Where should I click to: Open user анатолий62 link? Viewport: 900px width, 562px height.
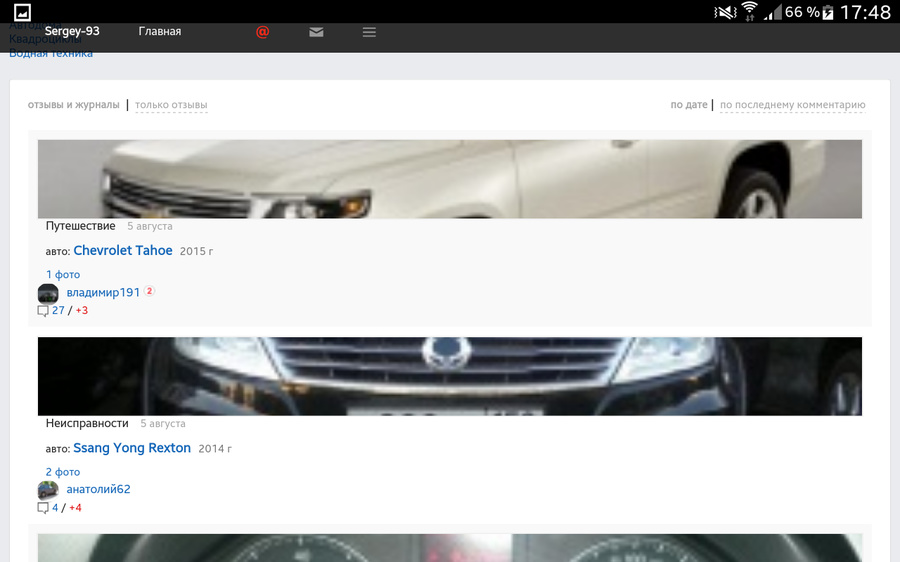(x=99, y=489)
